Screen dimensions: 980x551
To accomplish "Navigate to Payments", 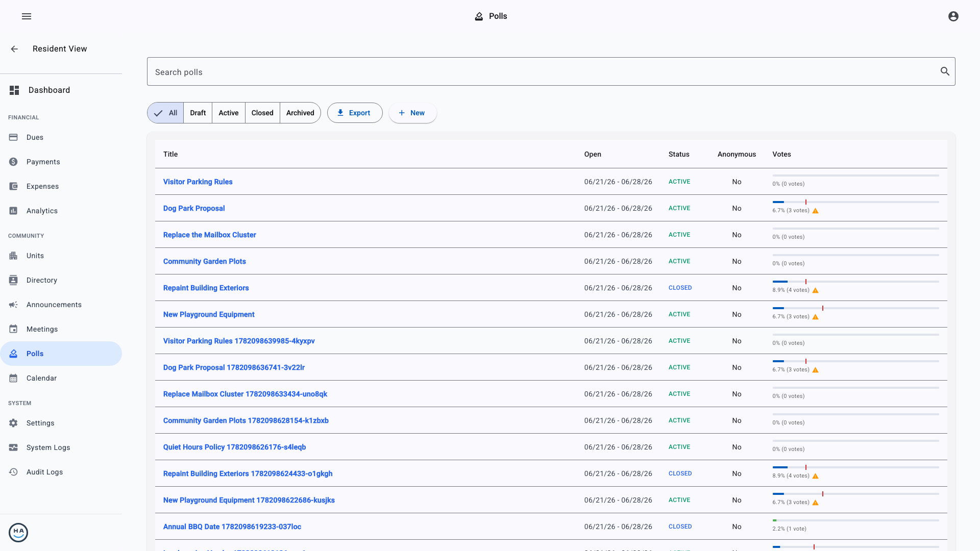I will [x=61, y=162].
